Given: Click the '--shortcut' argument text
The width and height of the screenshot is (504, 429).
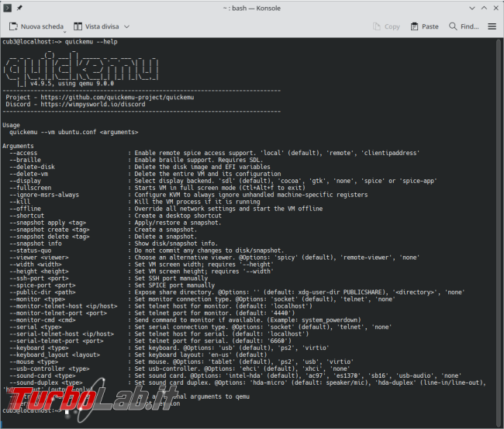Looking at the screenshot, I should pos(26,216).
